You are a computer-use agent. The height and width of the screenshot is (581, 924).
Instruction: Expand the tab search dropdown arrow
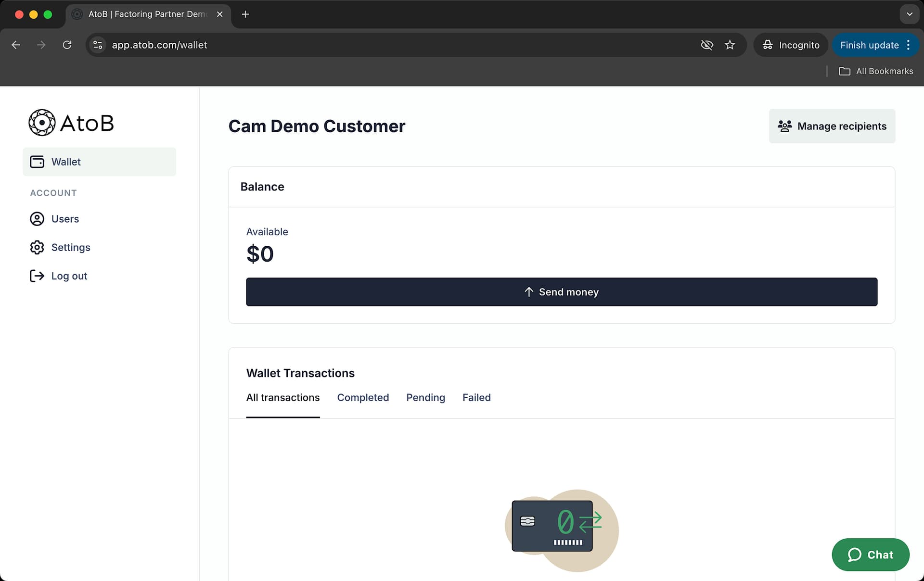(x=909, y=14)
